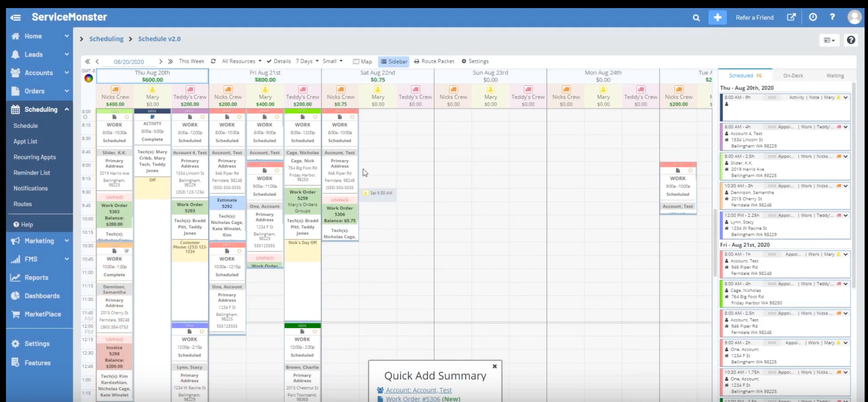Screen dimensions: 868x402
Task: Open the user profile avatar
Action: [x=854, y=17]
